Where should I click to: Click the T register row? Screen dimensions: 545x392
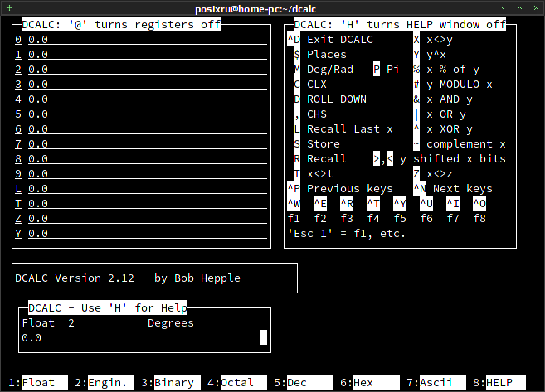[141, 204]
